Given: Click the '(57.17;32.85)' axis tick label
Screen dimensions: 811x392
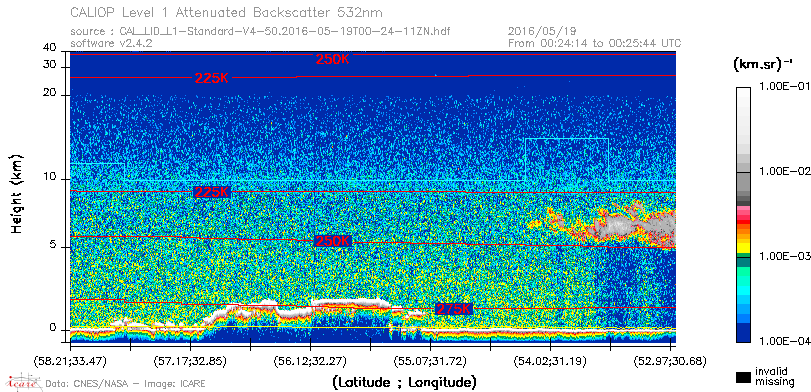Looking at the screenshot, I should coord(190,360).
